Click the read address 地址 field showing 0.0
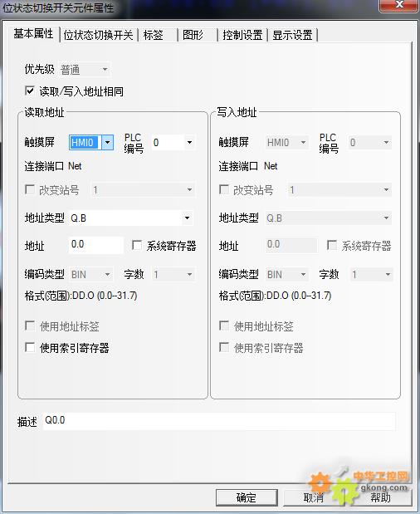The height and width of the screenshot is (514, 420). coord(96,244)
